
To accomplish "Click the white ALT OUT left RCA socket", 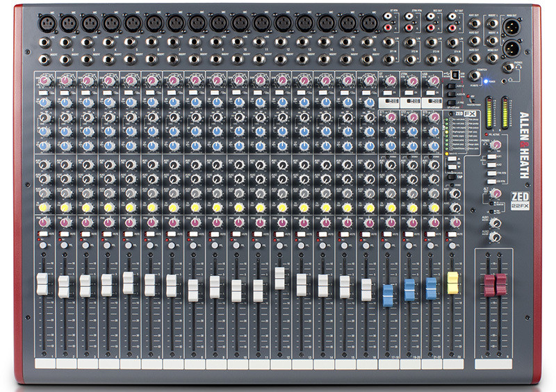I will point(452,16).
